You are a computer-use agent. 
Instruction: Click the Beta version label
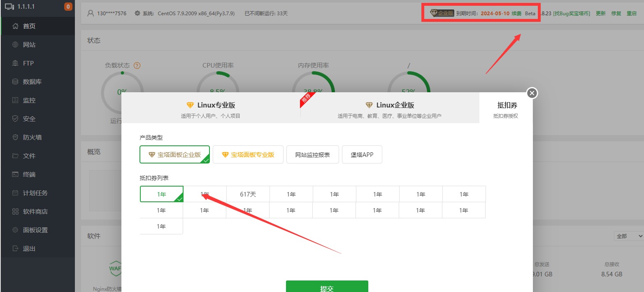[530, 13]
